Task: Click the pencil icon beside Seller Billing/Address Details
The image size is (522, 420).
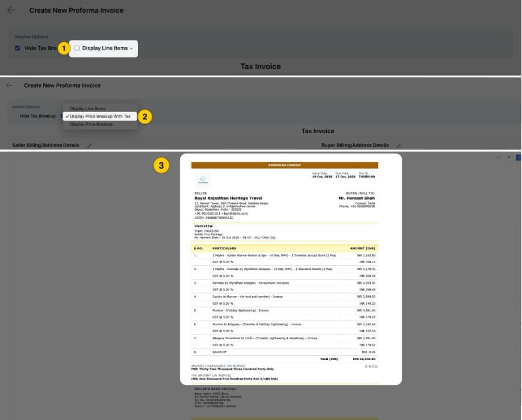Action: [x=90, y=145]
